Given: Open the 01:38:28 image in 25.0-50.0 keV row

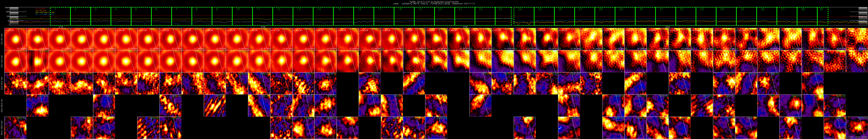Looking at the screenshot, I should click(215, 106).
